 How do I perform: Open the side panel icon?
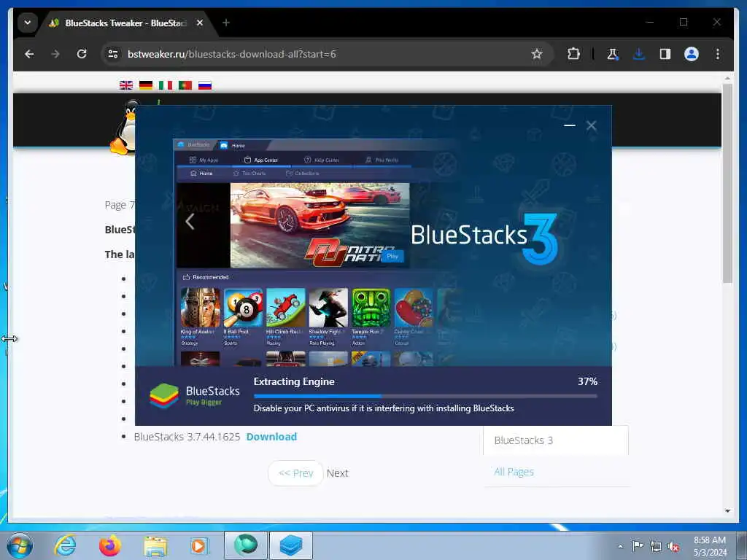pyautogui.click(x=665, y=54)
